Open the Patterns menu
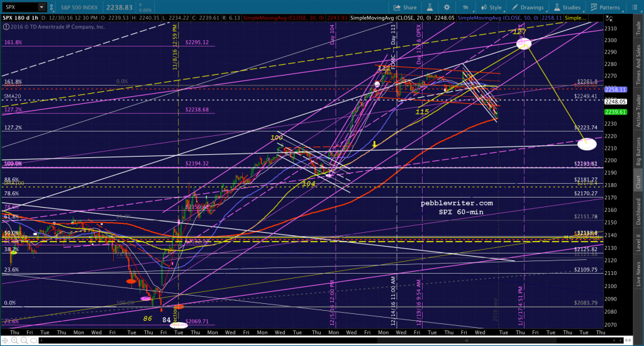Screen dimensions: 644x346 (606, 8)
